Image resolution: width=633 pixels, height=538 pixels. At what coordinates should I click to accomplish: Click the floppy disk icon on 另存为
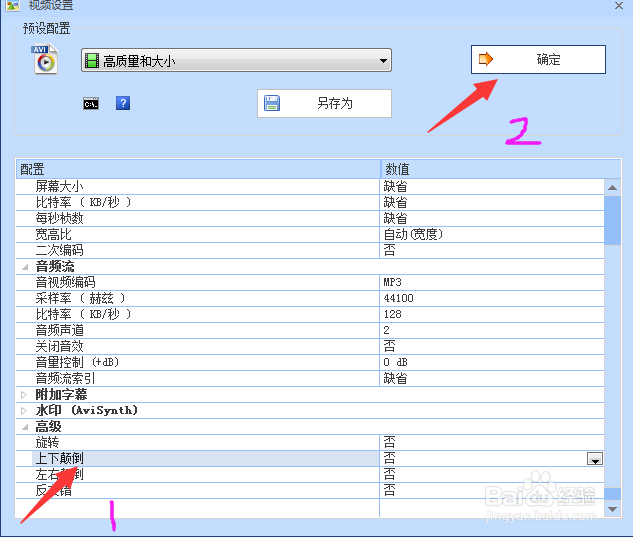pos(272,103)
